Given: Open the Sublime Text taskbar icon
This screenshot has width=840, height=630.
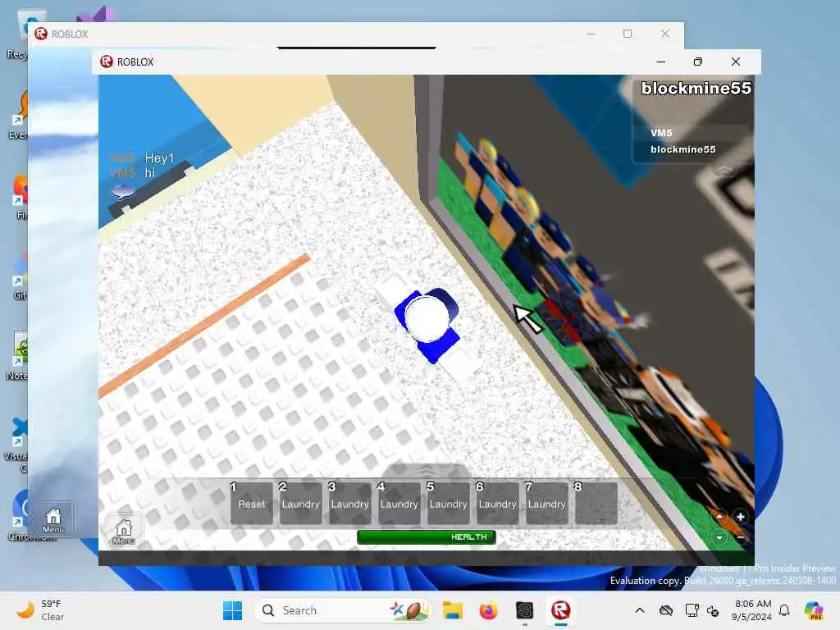Looking at the screenshot, I should [x=524, y=610].
